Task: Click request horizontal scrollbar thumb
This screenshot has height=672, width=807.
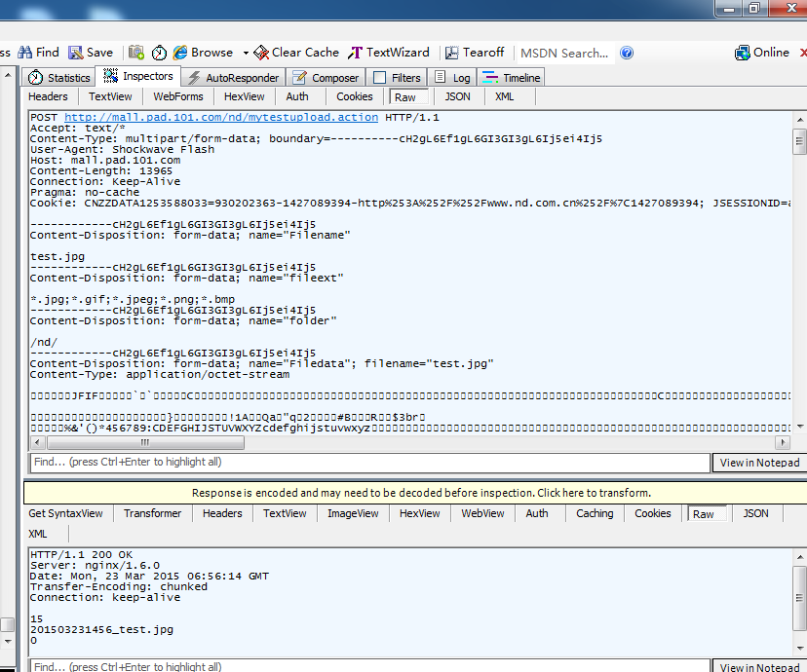Action: (x=145, y=442)
